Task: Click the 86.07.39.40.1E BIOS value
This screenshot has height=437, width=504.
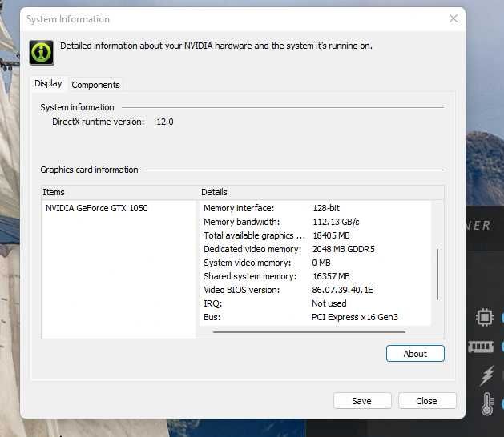Action: tap(342, 290)
